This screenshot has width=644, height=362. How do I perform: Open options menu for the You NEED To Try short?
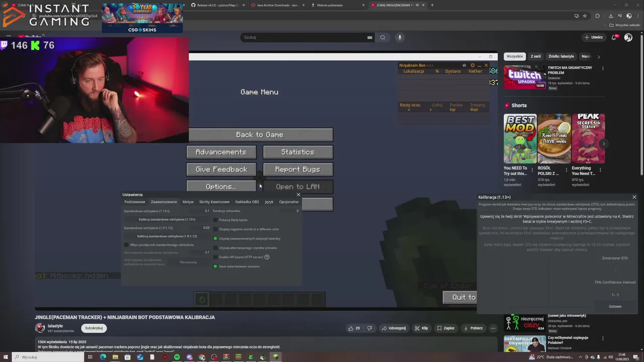pyautogui.click(x=532, y=170)
